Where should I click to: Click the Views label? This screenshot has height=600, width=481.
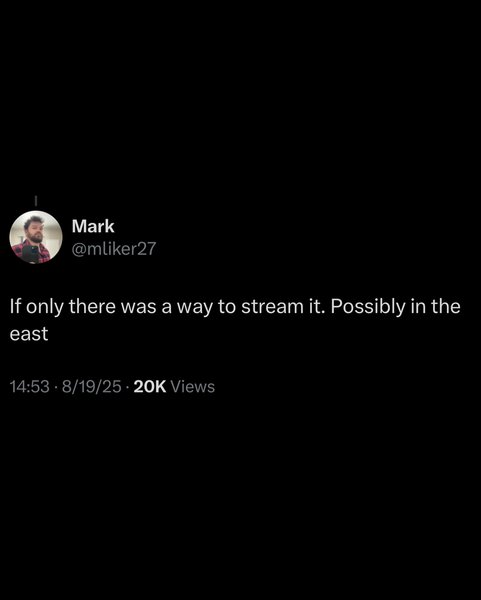192,386
